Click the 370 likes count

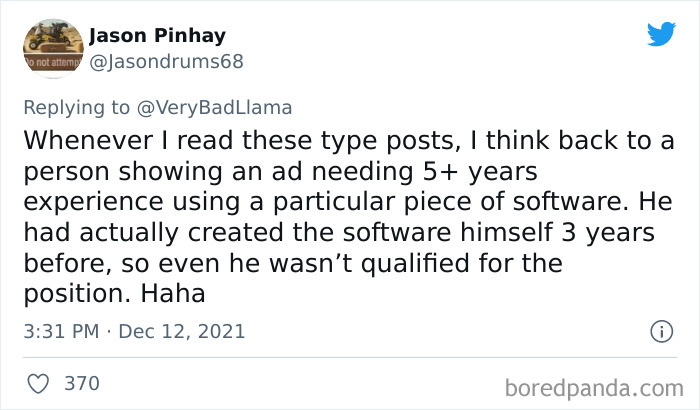(x=83, y=382)
